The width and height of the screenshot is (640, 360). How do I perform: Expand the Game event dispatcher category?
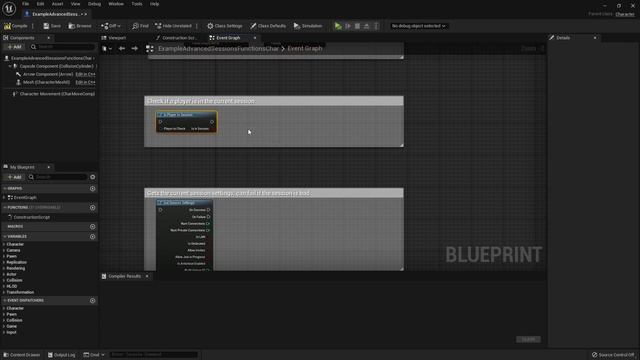point(4,326)
